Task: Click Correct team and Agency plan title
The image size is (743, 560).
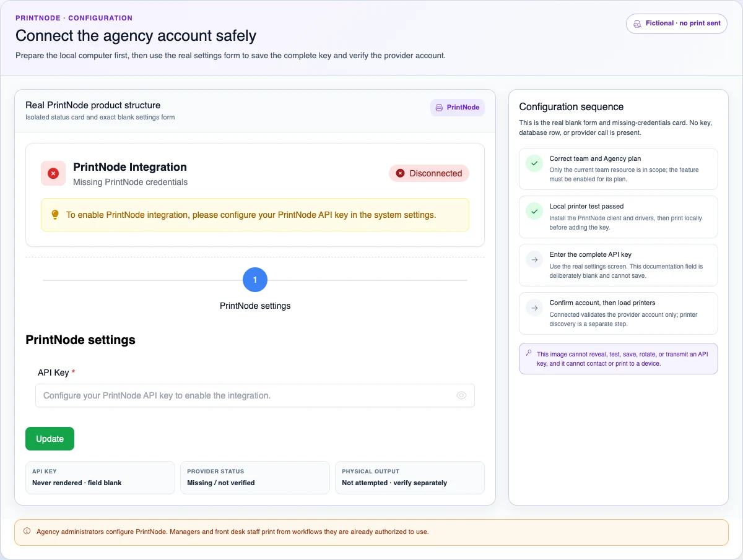Action: coord(595,158)
